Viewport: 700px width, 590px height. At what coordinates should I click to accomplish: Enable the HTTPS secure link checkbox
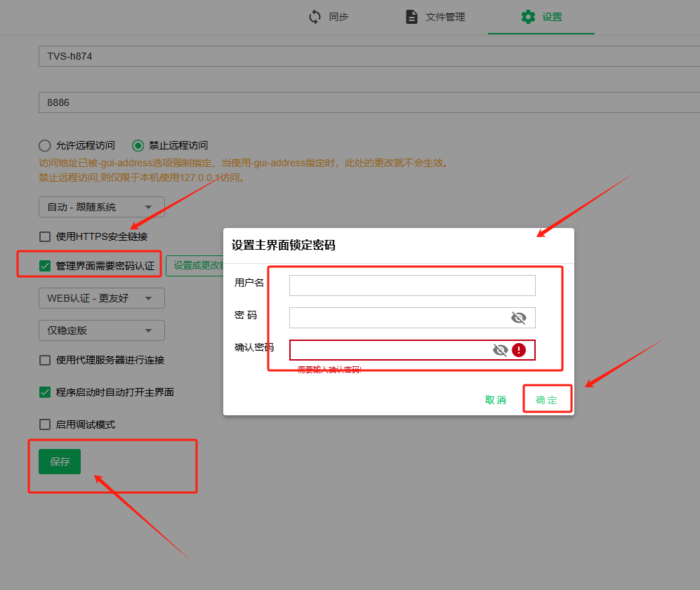point(45,236)
